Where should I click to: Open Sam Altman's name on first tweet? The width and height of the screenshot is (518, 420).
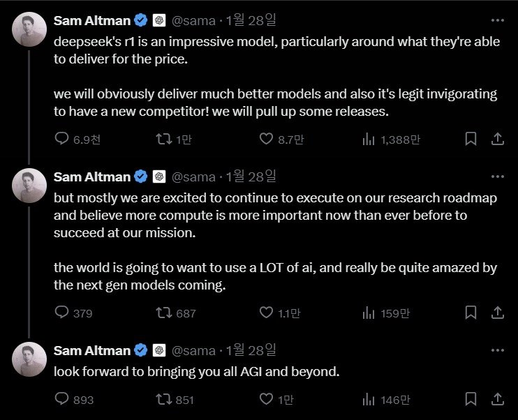coord(91,21)
